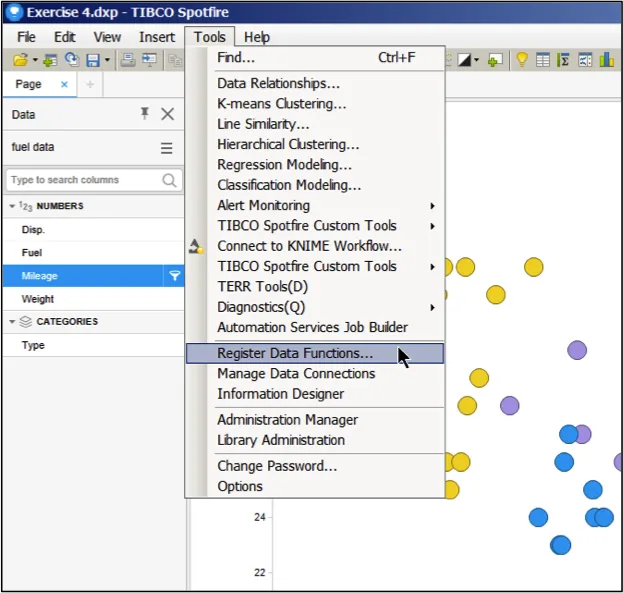Open Library Administration entry

[315, 440]
